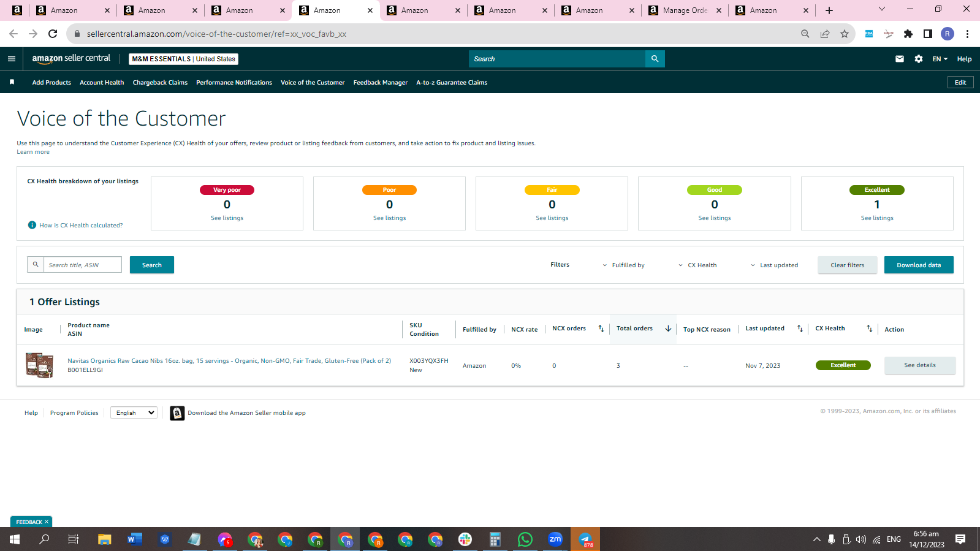Expand the CX Health filter dropdown
This screenshot has height=551, width=980.
(x=697, y=265)
